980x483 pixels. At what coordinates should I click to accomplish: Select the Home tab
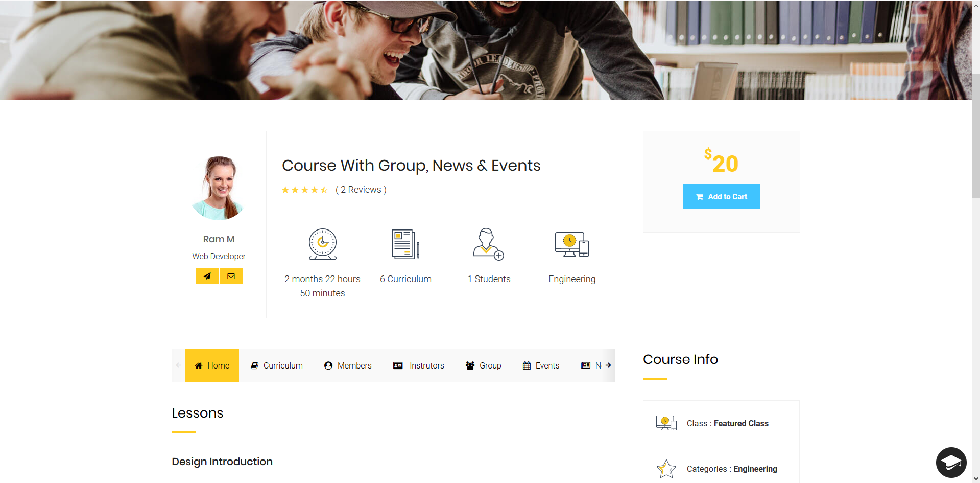[212, 365]
